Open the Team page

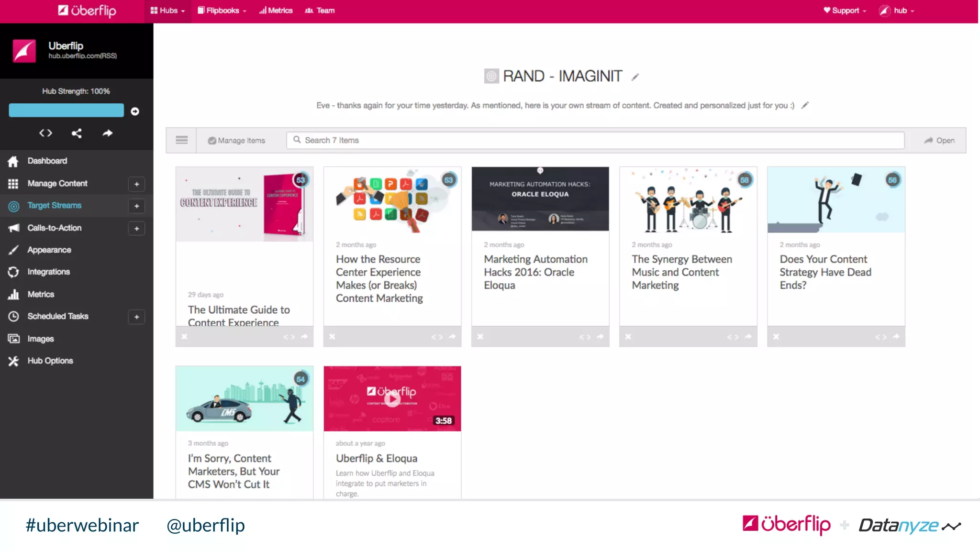click(x=320, y=11)
